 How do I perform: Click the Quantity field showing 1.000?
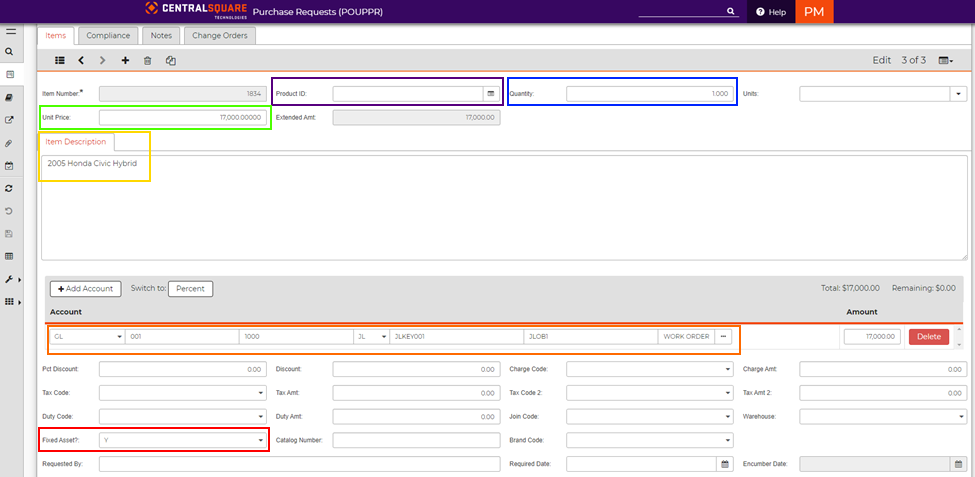click(650, 93)
